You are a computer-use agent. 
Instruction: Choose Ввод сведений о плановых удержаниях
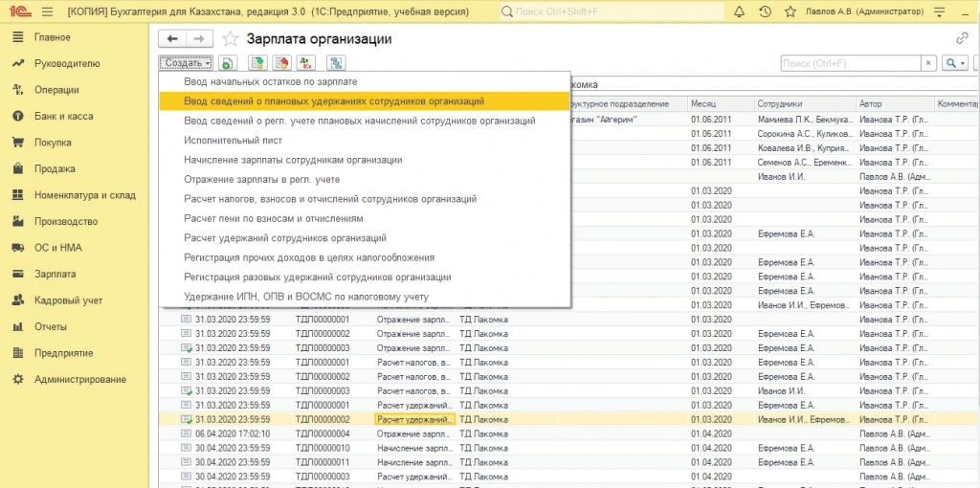(x=365, y=100)
